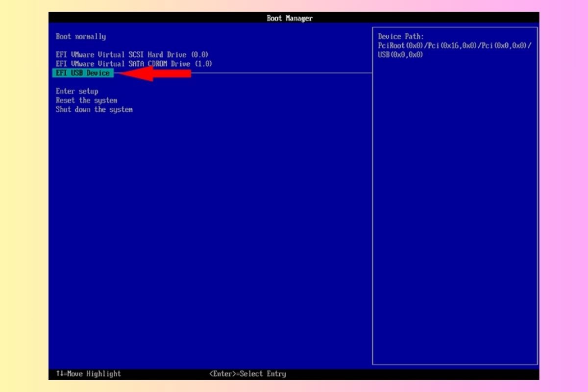The height and width of the screenshot is (392, 588).
Task: Select the highlighted EFI USB Device entry
Action: click(x=83, y=73)
